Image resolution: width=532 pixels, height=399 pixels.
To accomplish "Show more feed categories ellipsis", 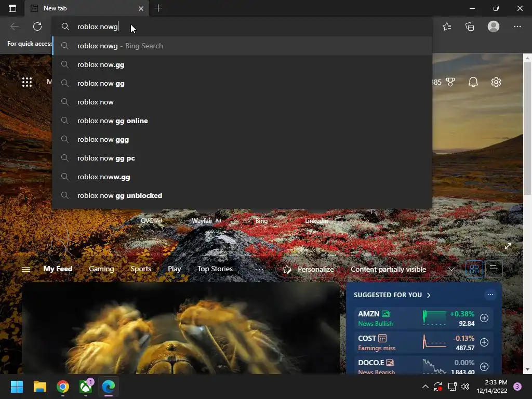I will coord(259,270).
